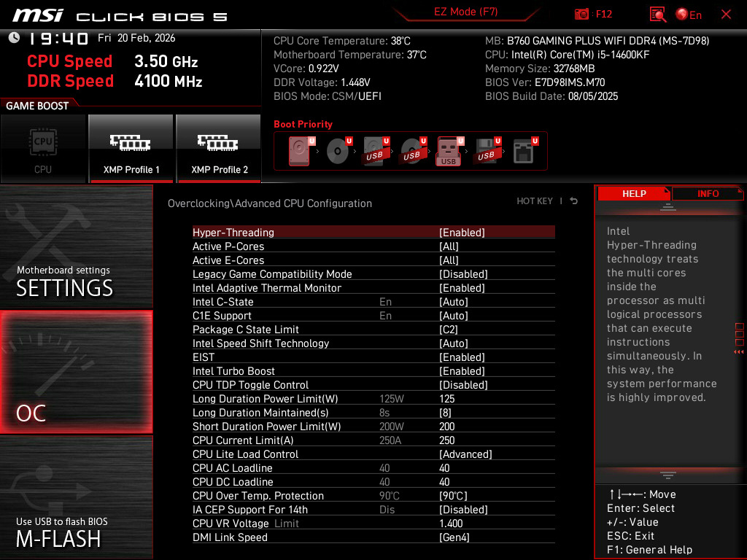The width and height of the screenshot is (747, 560).
Task: Expand the help panel bottom handle
Action: click(x=668, y=475)
